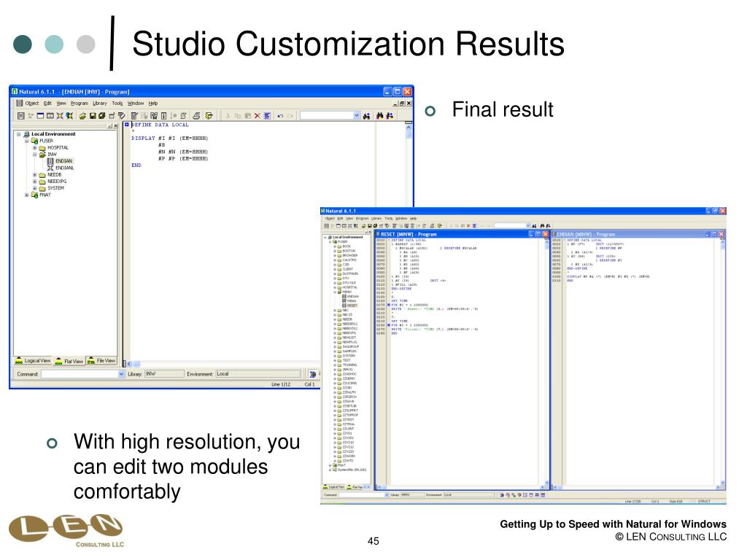Activate the RESET [MINW] program window title
The width and height of the screenshot is (747, 560).
point(409,234)
